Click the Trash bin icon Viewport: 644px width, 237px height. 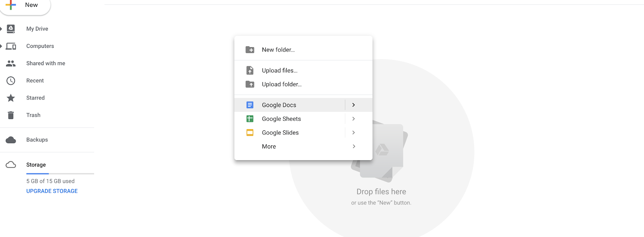coord(11,115)
